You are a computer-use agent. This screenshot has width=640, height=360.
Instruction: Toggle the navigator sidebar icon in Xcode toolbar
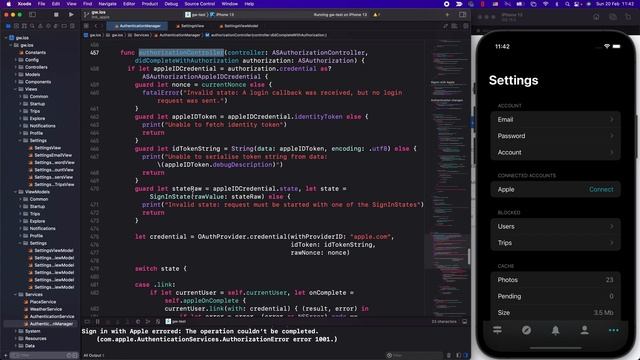point(32,14)
